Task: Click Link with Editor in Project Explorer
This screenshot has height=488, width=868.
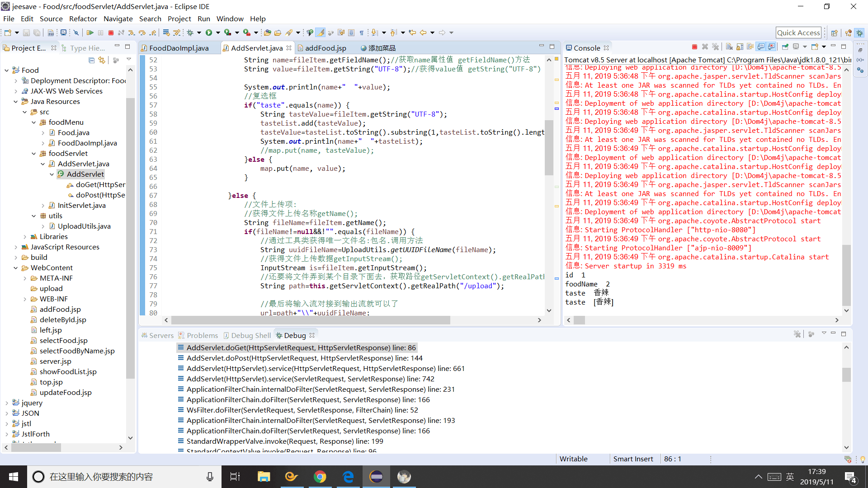Action: click(102, 60)
